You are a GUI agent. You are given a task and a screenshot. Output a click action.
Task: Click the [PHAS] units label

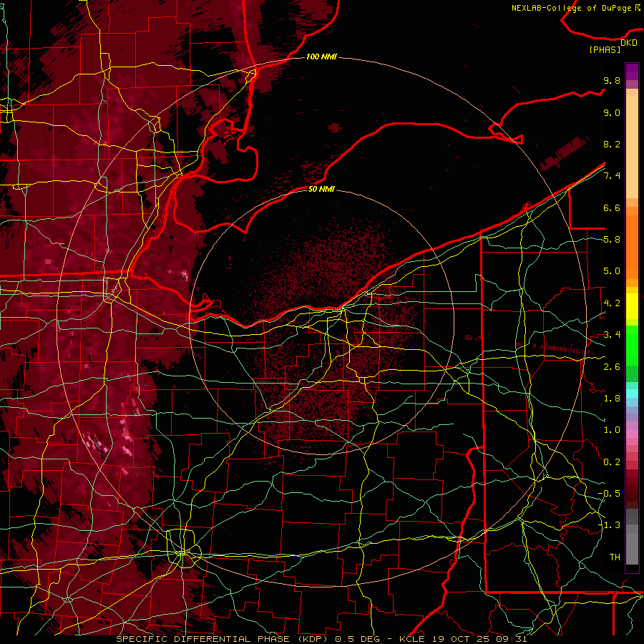coord(605,50)
